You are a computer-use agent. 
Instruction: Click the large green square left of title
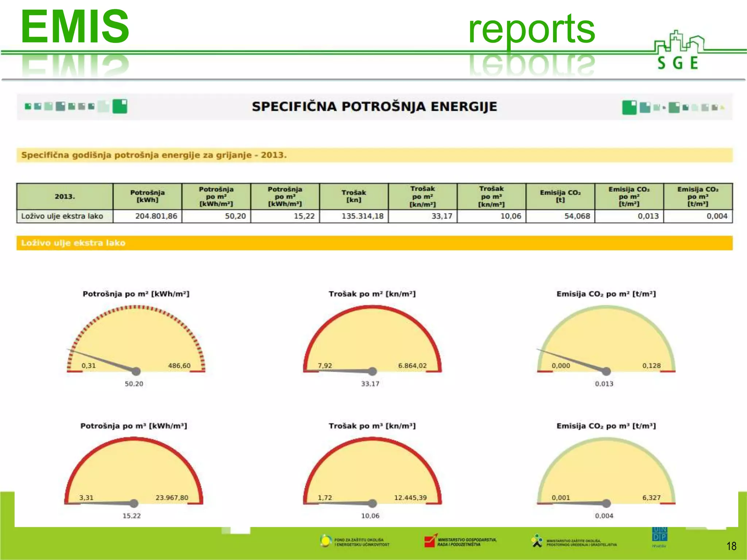(120, 106)
